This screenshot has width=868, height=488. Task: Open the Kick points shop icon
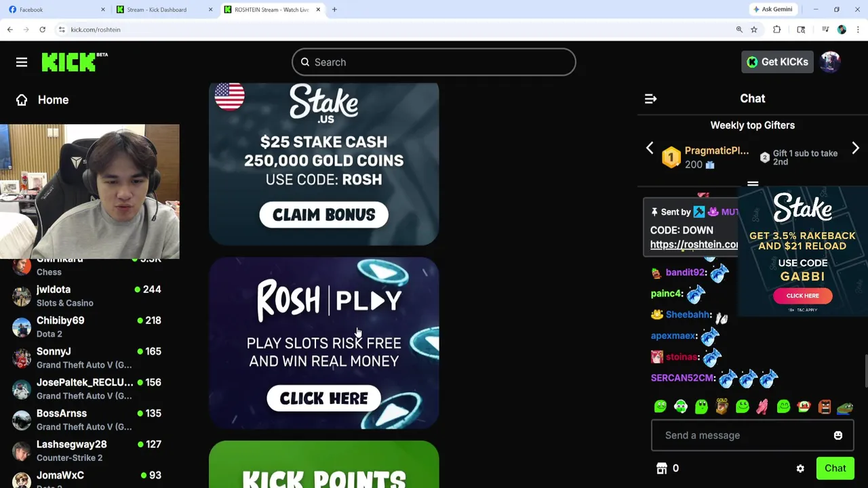pos(662,468)
